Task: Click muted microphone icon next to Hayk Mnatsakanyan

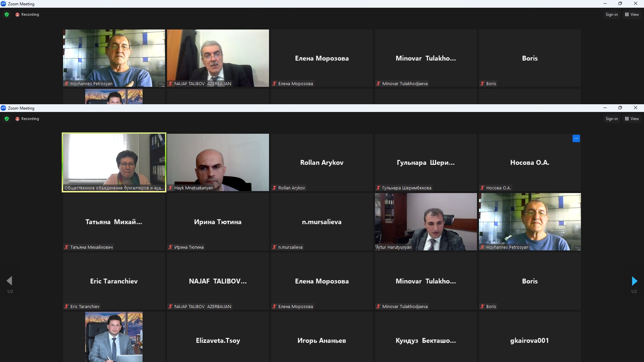Action: (171, 188)
